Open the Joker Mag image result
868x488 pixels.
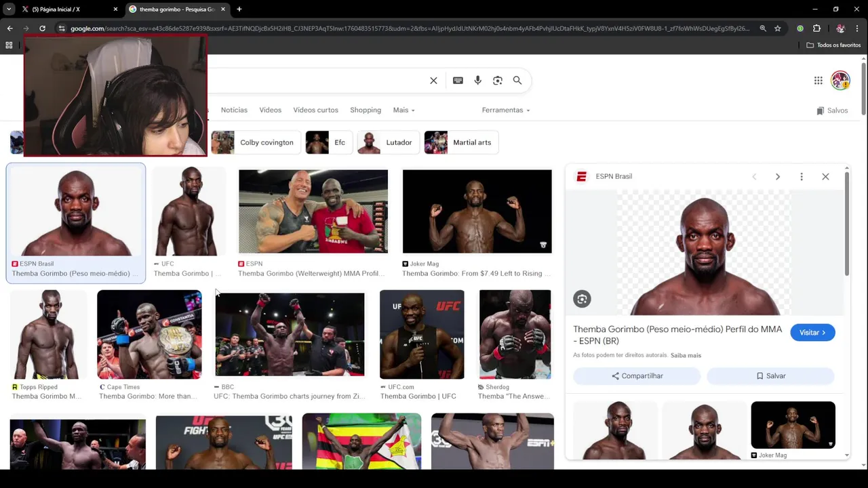(477, 211)
